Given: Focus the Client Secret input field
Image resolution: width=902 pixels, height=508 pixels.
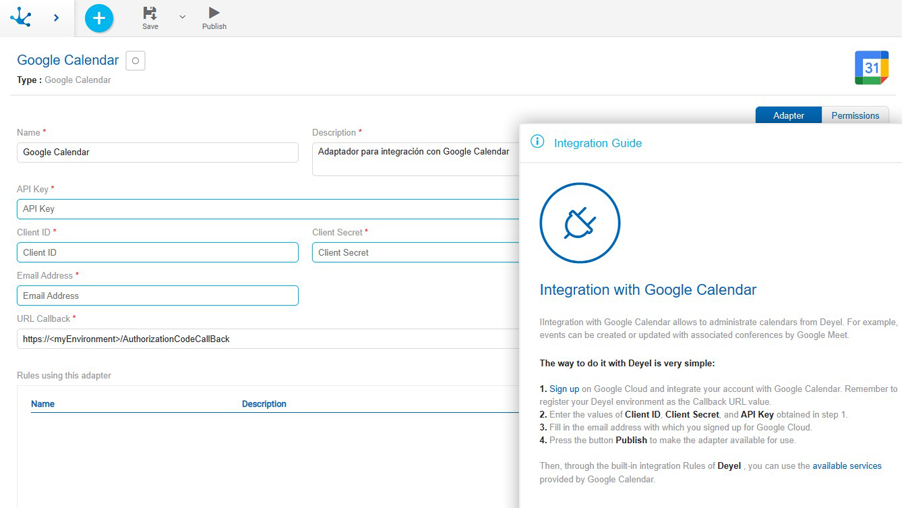Looking at the screenshot, I should click(x=416, y=253).
